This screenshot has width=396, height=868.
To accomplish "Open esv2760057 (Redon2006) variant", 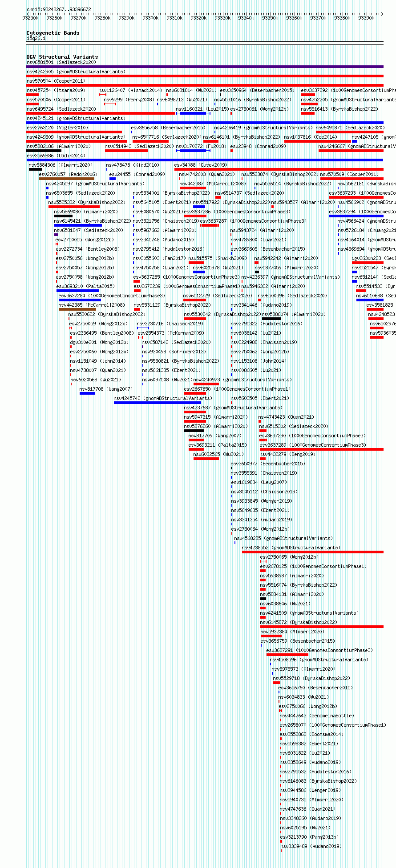I will point(68,174).
